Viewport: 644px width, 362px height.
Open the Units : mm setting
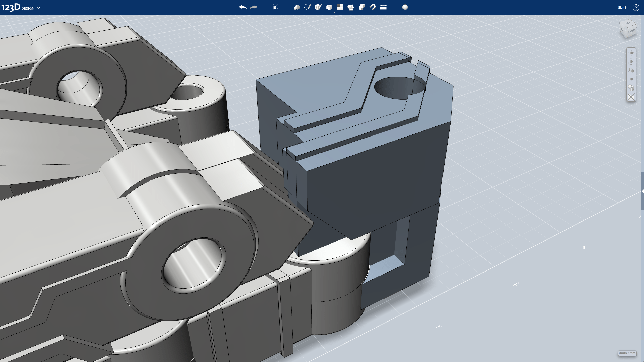pyautogui.click(x=627, y=353)
